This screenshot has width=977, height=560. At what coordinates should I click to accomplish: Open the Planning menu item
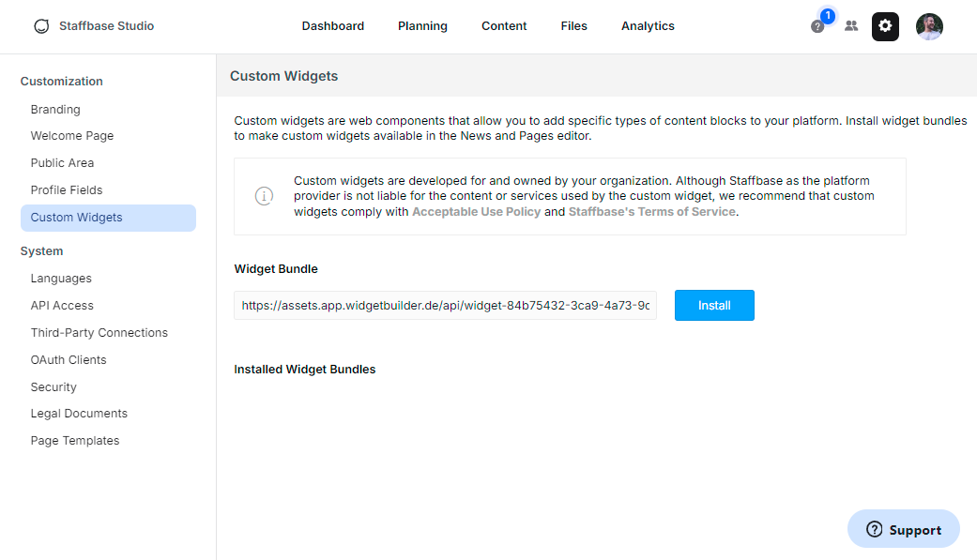tap(422, 26)
